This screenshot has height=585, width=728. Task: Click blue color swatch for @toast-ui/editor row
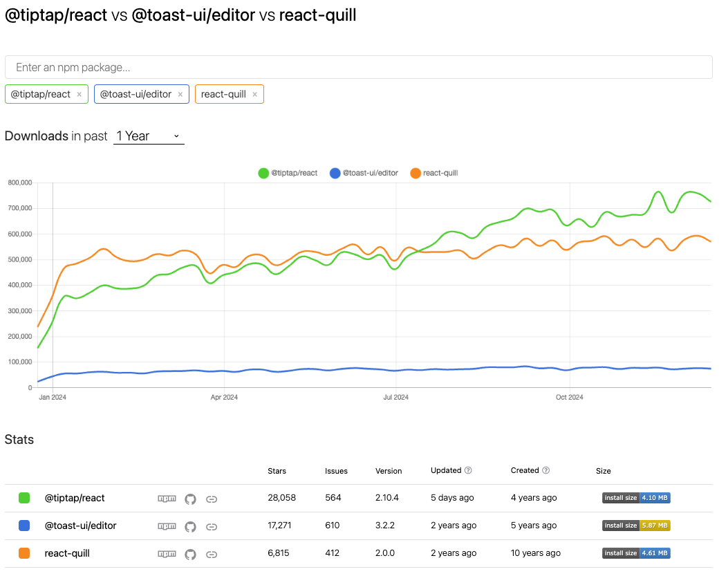tap(24, 526)
